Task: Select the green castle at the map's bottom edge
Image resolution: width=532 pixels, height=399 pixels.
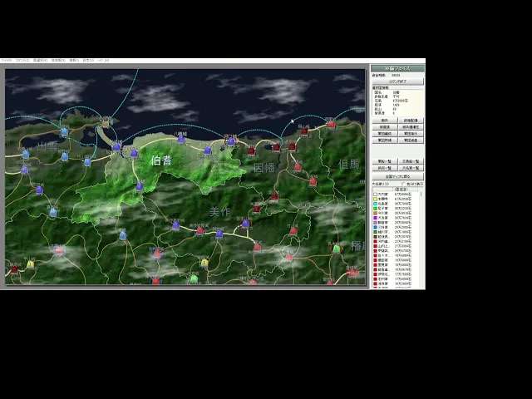Action: 194,279
